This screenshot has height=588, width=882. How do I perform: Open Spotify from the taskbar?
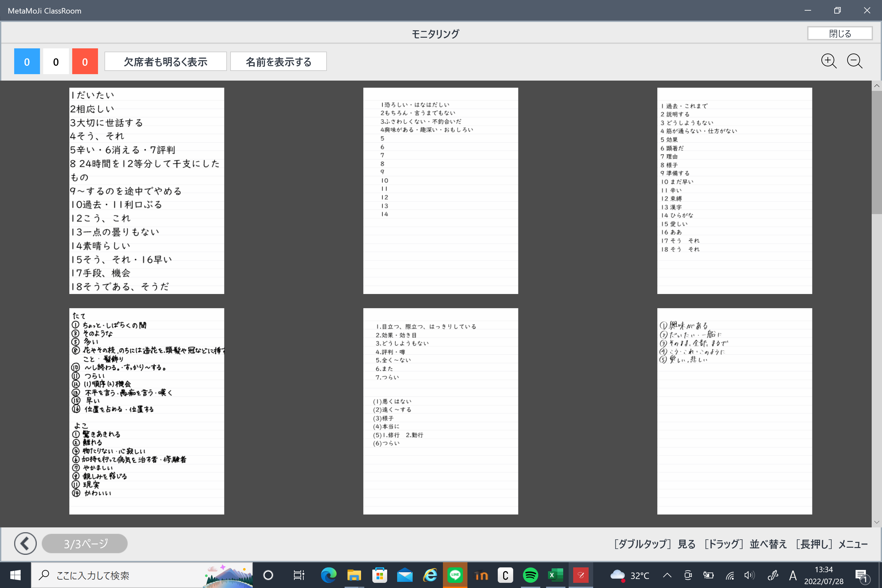click(530, 575)
